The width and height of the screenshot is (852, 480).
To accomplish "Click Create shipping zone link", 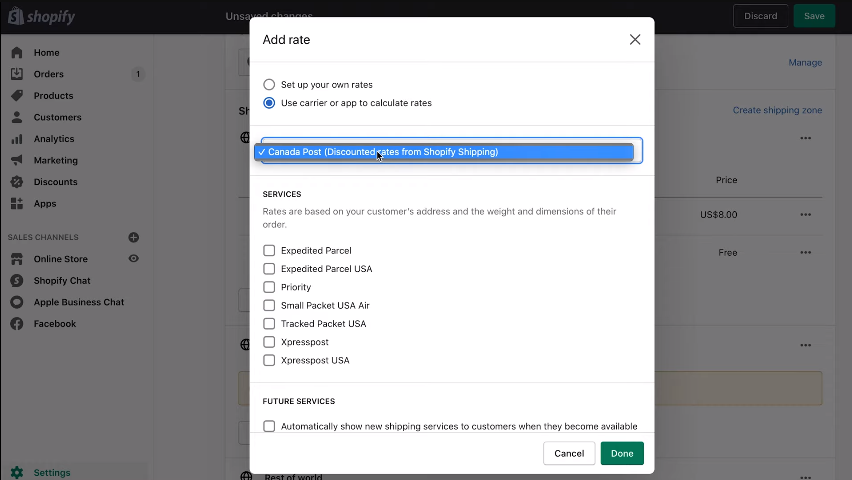I will pyautogui.click(x=777, y=110).
